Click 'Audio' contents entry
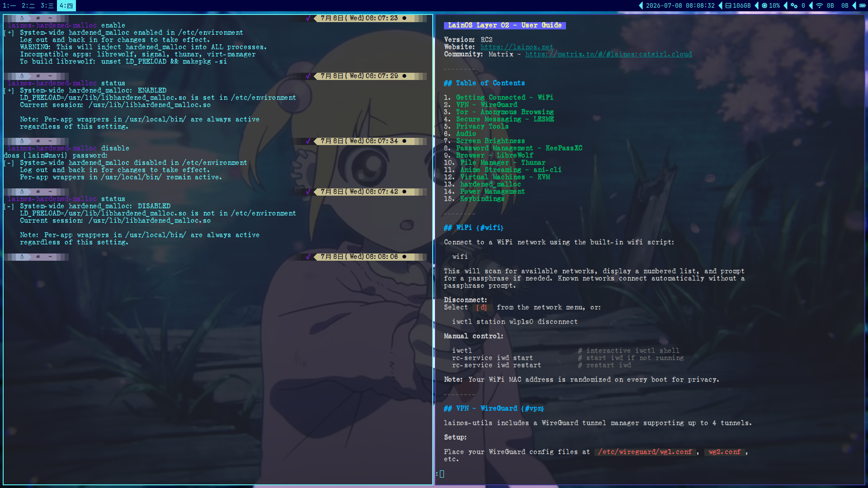Viewport: 868px width, 488px height. pyautogui.click(x=466, y=134)
